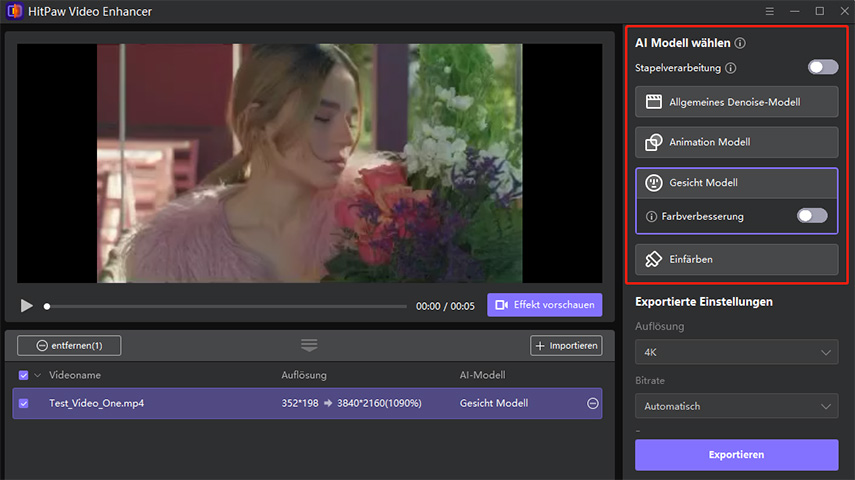Maximize the HitPaw window

click(820, 11)
